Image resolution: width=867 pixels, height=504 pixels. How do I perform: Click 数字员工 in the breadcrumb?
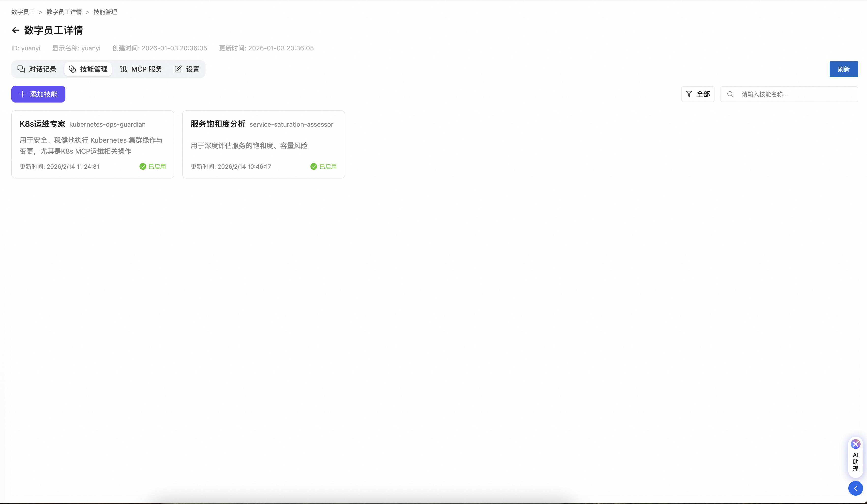tap(23, 12)
